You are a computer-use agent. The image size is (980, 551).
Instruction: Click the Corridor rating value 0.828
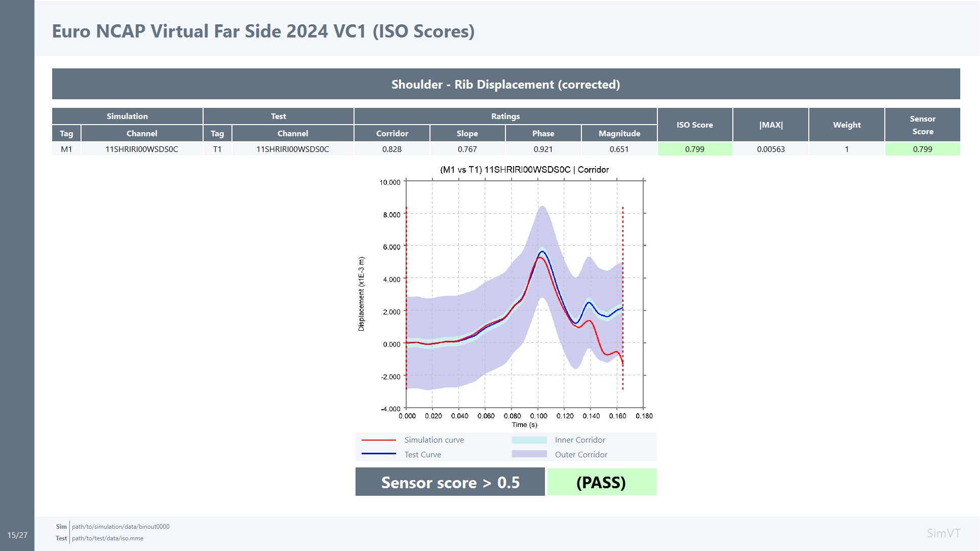(392, 149)
